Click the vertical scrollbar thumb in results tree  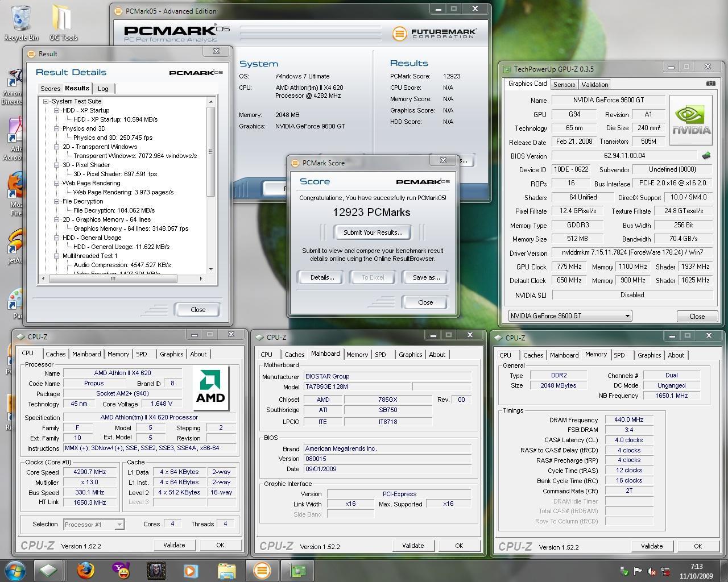210,152
